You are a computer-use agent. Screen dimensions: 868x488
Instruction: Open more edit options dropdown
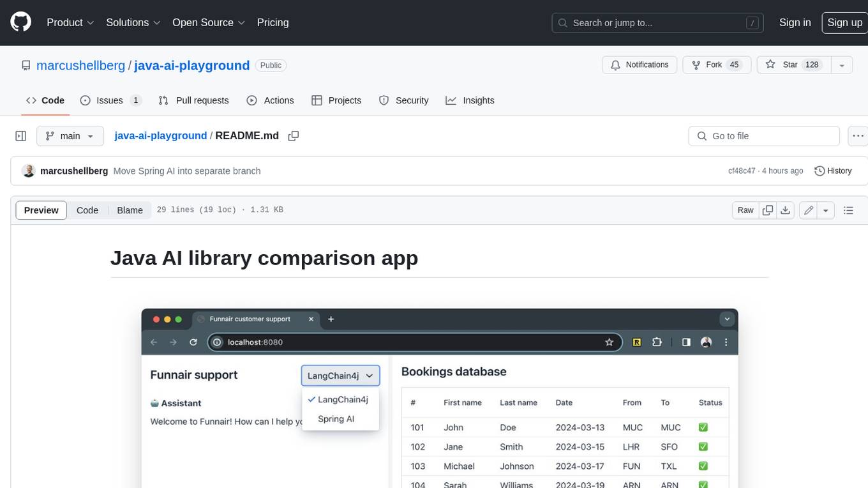(x=826, y=210)
